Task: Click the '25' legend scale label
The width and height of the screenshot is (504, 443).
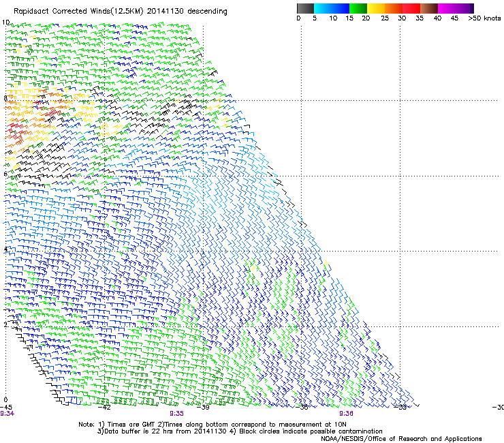Action: [x=385, y=18]
